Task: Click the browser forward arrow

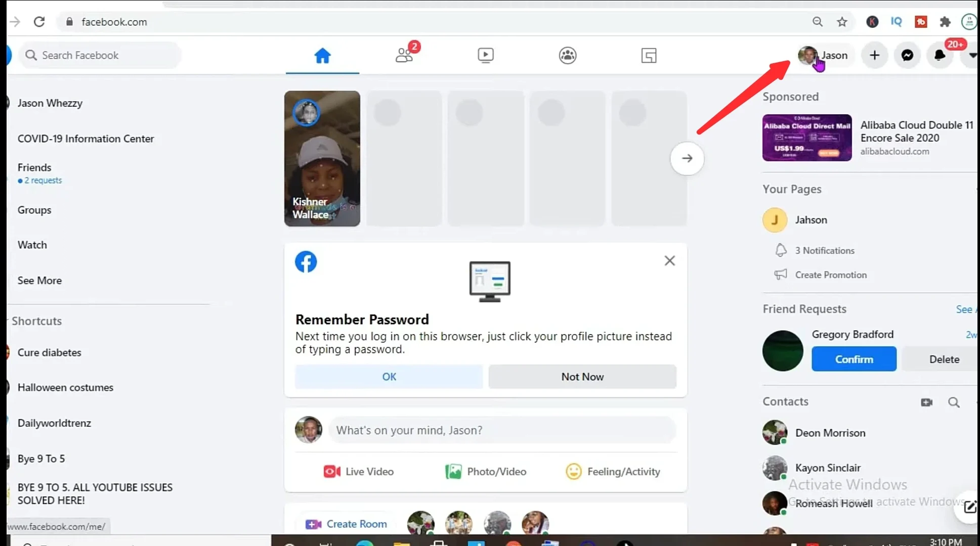Action: (15, 22)
